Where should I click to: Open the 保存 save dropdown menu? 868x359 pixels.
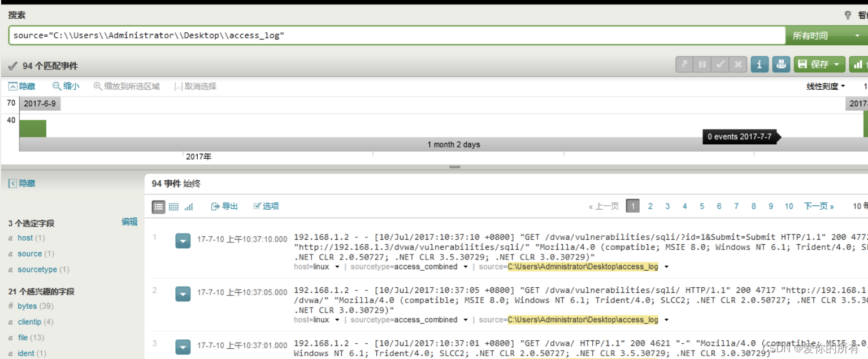pos(819,64)
